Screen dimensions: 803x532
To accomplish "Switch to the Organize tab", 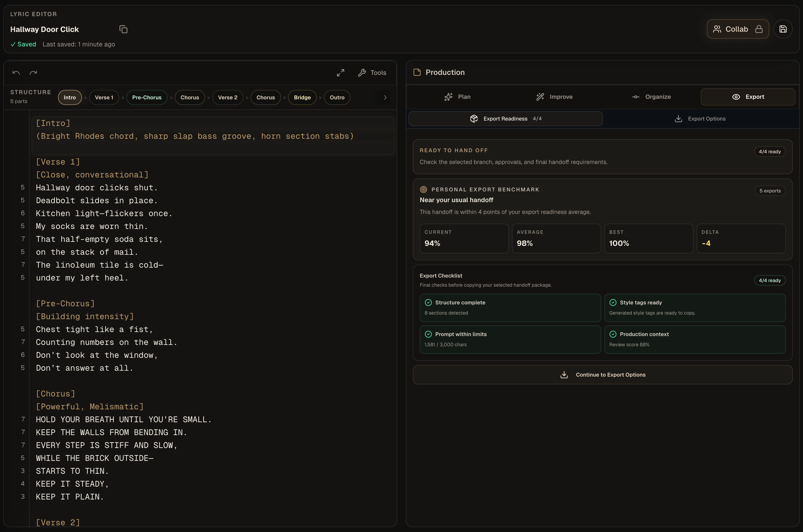I will [651, 97].
